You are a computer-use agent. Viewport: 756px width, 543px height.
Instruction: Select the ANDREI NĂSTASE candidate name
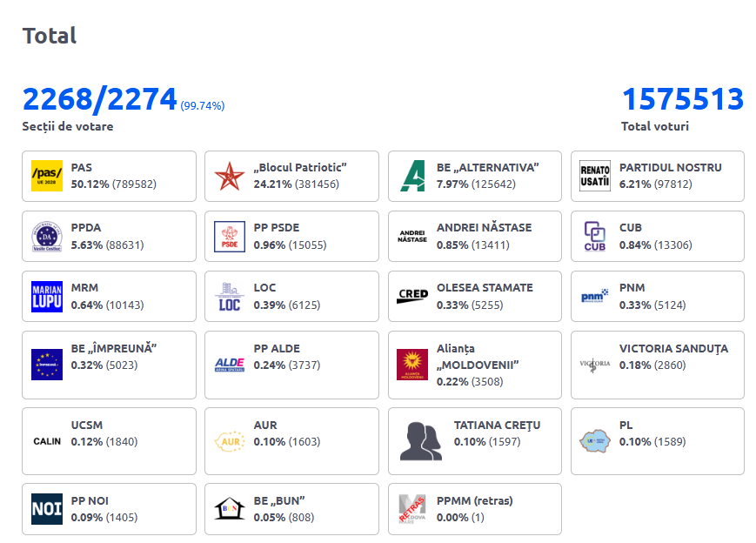click(484, 227)
